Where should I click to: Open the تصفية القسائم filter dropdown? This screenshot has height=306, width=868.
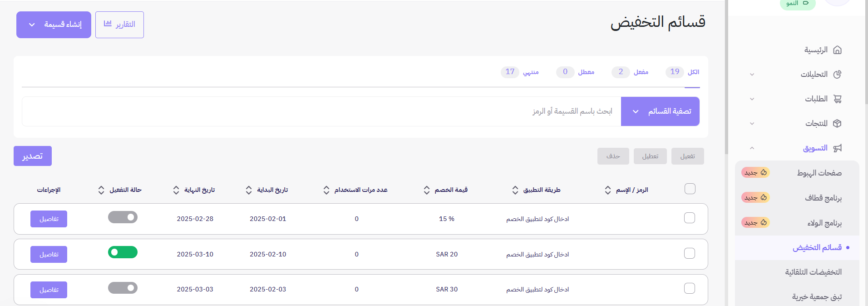(660, 111)
